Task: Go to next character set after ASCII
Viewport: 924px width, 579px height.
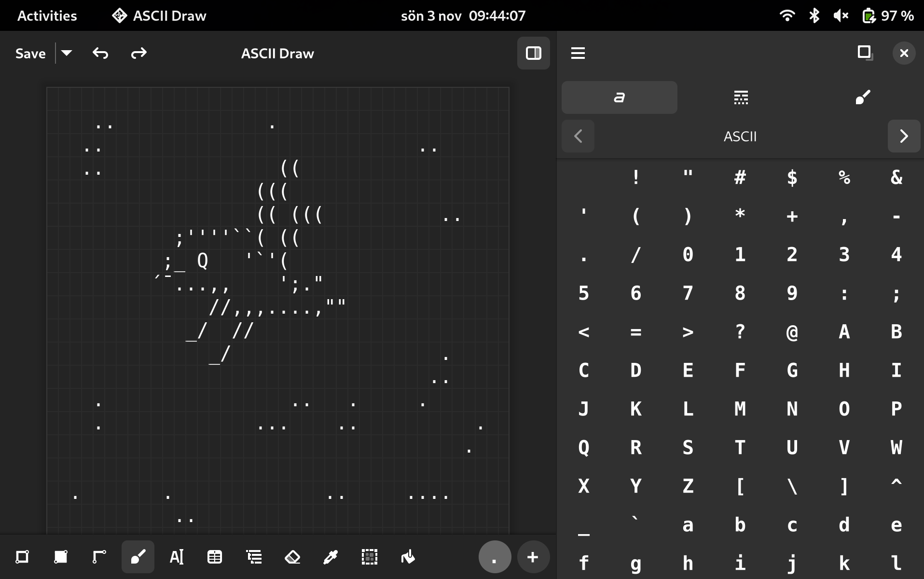Action: pos(904,136)
